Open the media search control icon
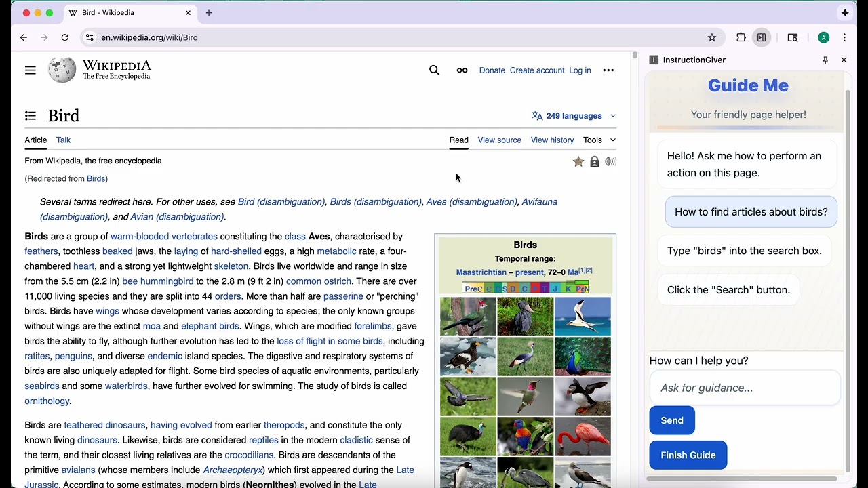This screenshot has height=488, width=868. (793, 37)
